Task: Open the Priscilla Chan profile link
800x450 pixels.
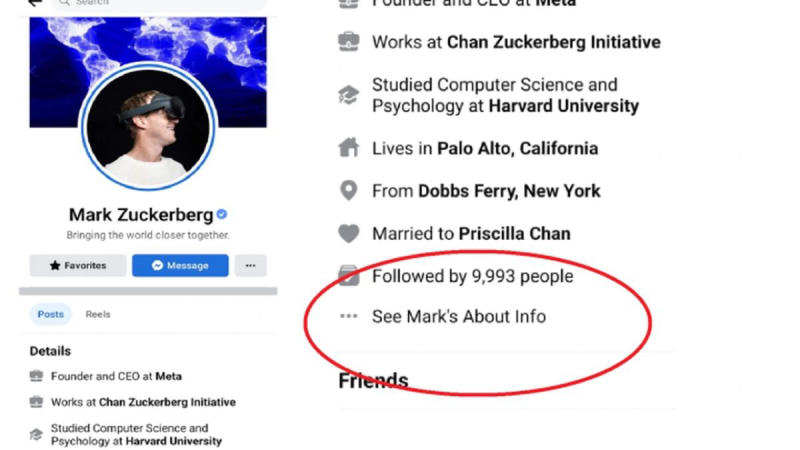Action: 514,234
